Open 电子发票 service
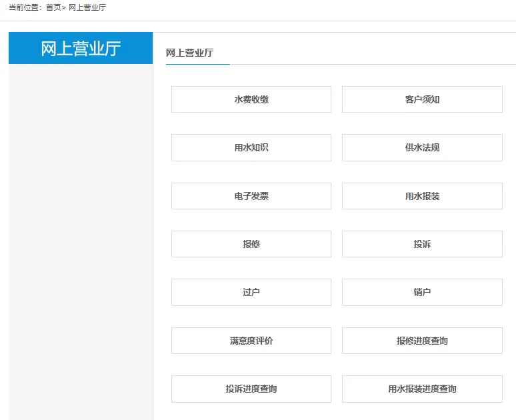 click(251, 196)
